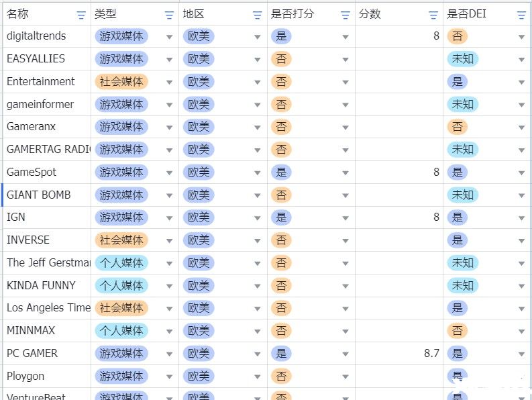Click the EASYALLIES name cell

click(47, 59)
